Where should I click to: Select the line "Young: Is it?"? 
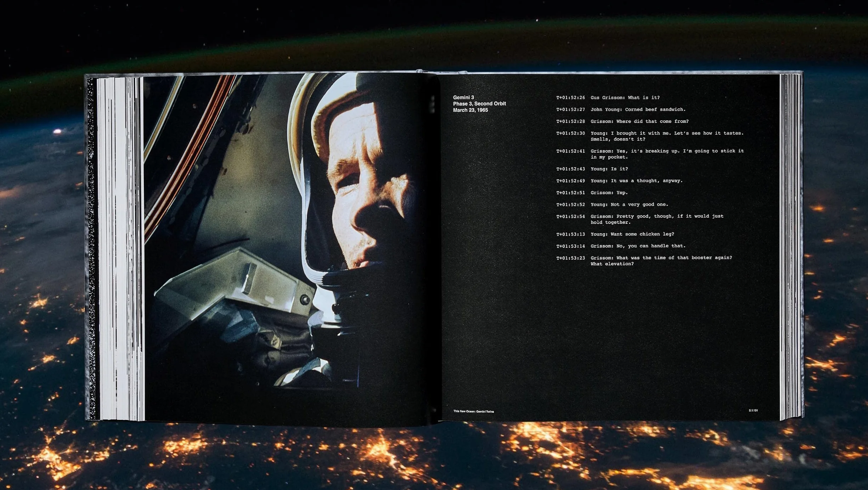pos(609,169)
